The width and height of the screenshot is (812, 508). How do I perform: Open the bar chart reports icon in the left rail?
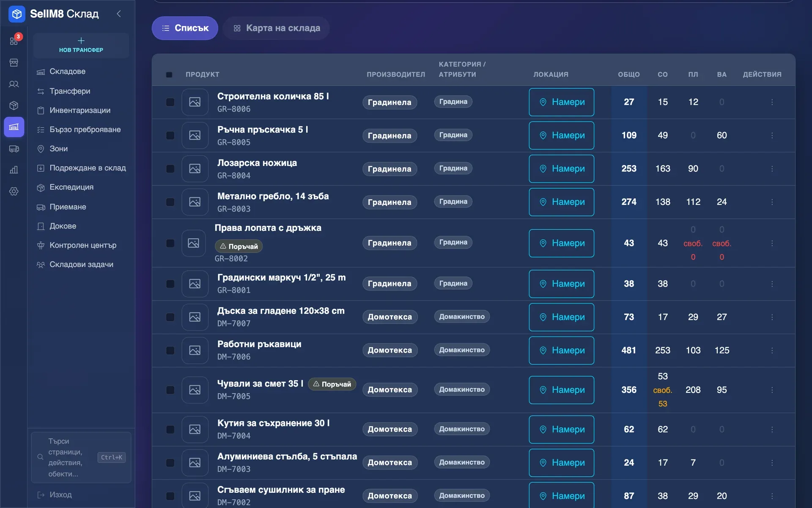point(14,170)
